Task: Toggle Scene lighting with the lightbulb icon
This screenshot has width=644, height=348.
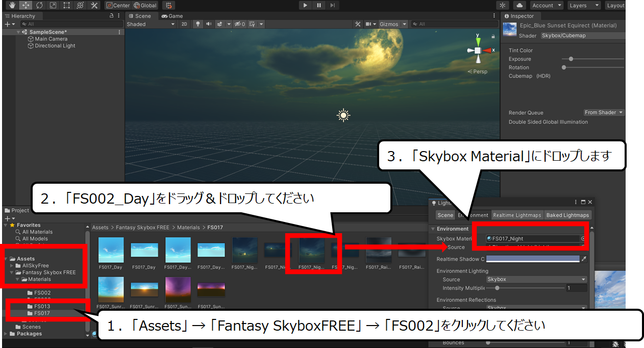Action: (197, 24)
